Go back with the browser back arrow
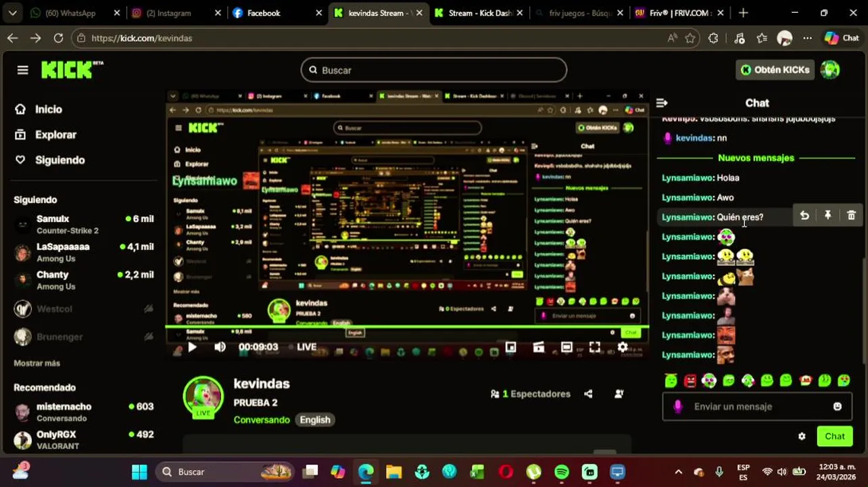 coord(12,39)
